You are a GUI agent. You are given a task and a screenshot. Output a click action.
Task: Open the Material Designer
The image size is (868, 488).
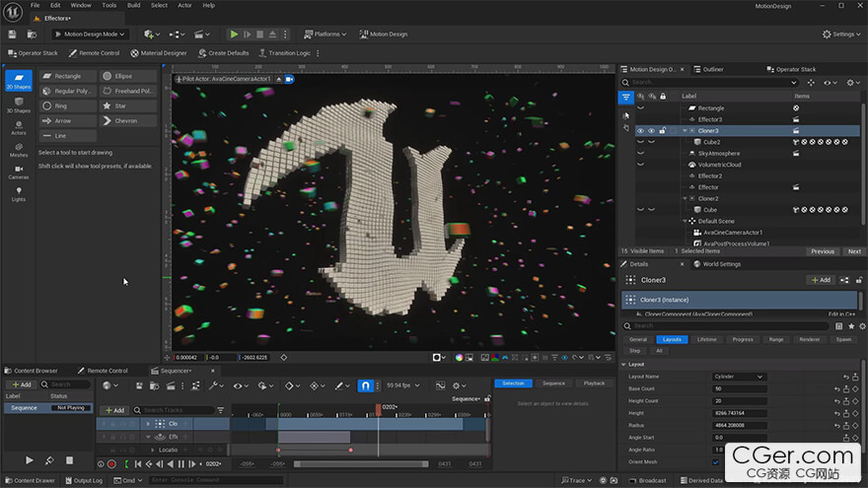coord(159,53)
